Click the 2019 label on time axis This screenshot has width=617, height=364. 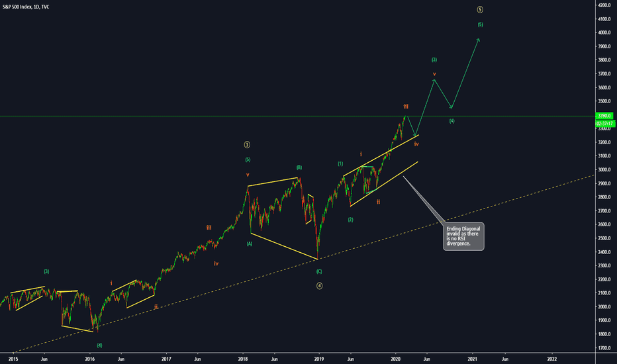tap(319, 359)
